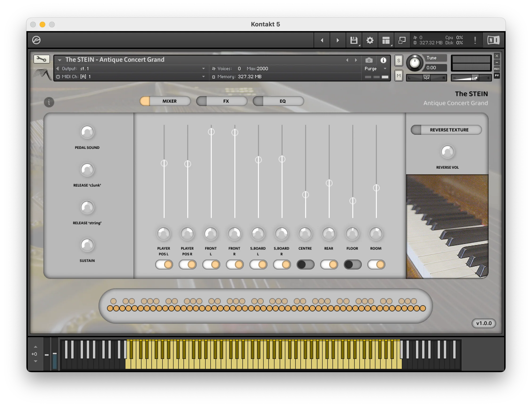Close instrument with the X icon
Screen dimensions: 532x407
497,56
